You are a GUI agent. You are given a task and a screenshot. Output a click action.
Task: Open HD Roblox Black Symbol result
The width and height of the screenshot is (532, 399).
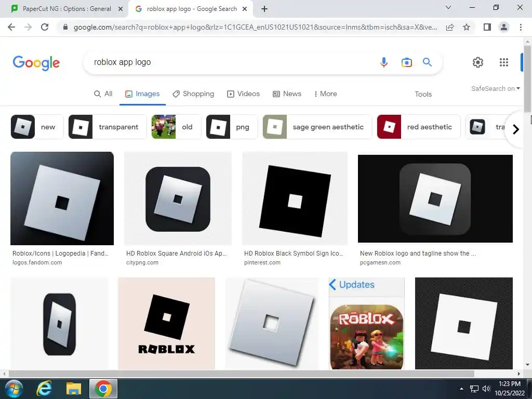pyautogui.click(x=294, y=254)
